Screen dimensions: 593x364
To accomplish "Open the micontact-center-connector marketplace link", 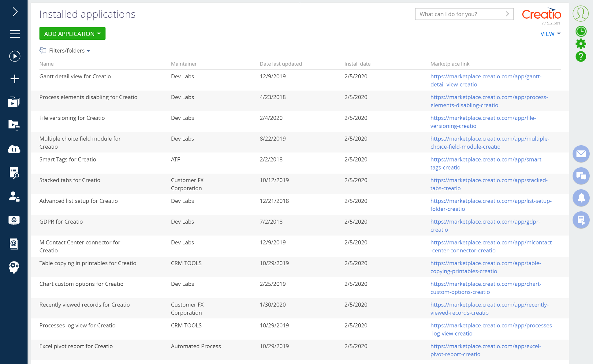I will point(491,247).
